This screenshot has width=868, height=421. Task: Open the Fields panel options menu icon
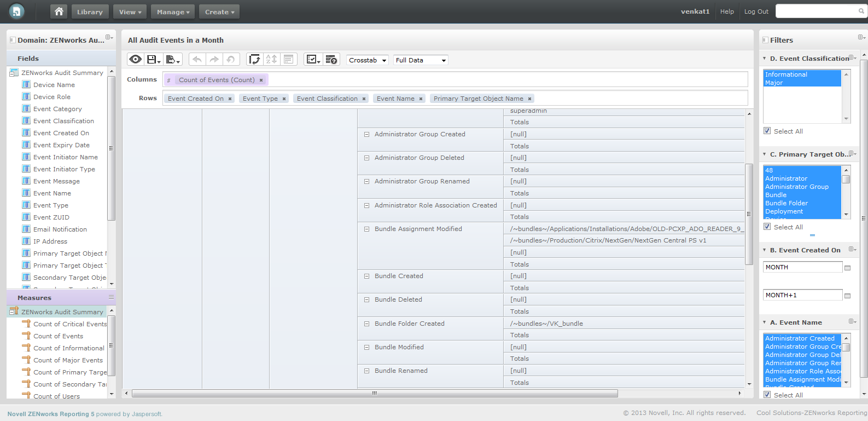[109, 37]
